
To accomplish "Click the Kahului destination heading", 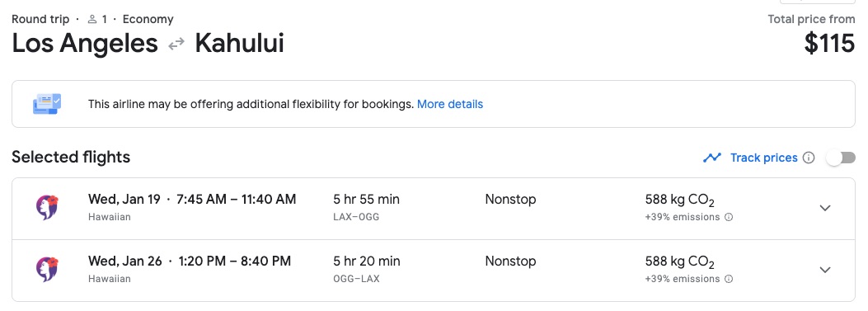I will pos(239,44).
